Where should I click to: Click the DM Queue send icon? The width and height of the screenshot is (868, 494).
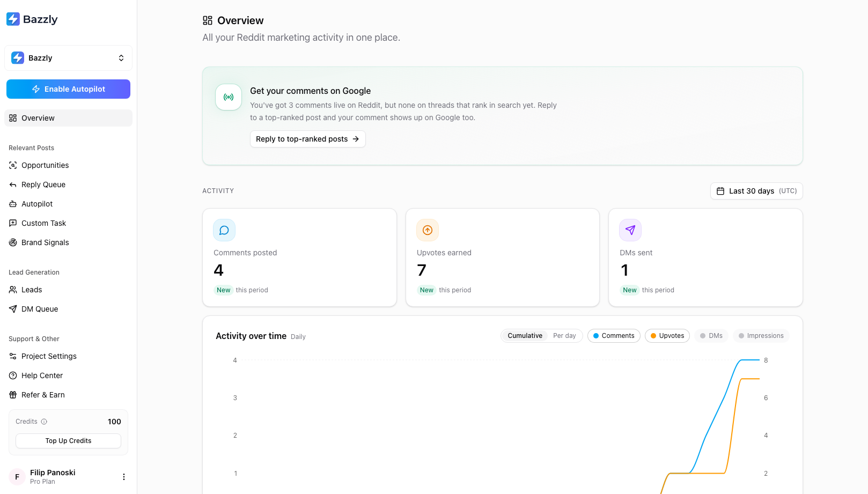(13, 309)
